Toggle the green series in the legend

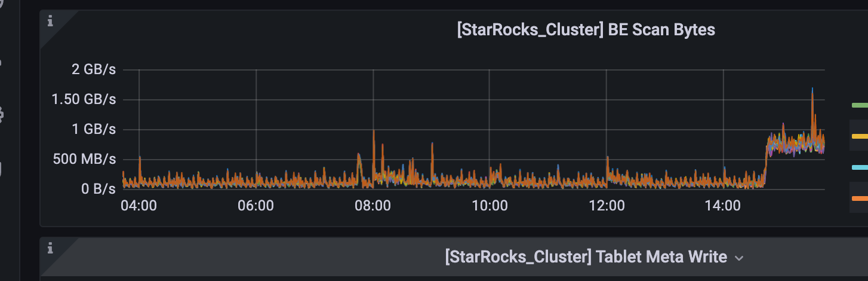pos(860,105)
